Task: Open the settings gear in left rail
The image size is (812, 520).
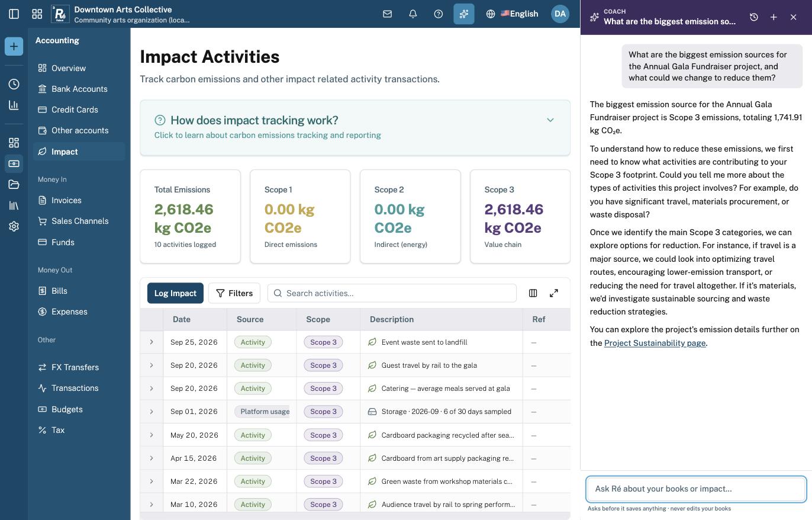Action: tap(14, 226)
